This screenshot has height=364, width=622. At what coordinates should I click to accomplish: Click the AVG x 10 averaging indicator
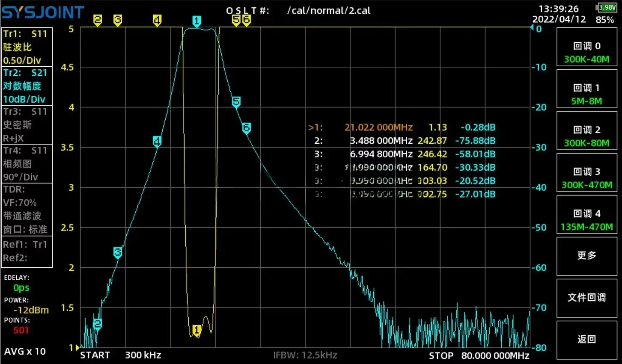(25, 352)
